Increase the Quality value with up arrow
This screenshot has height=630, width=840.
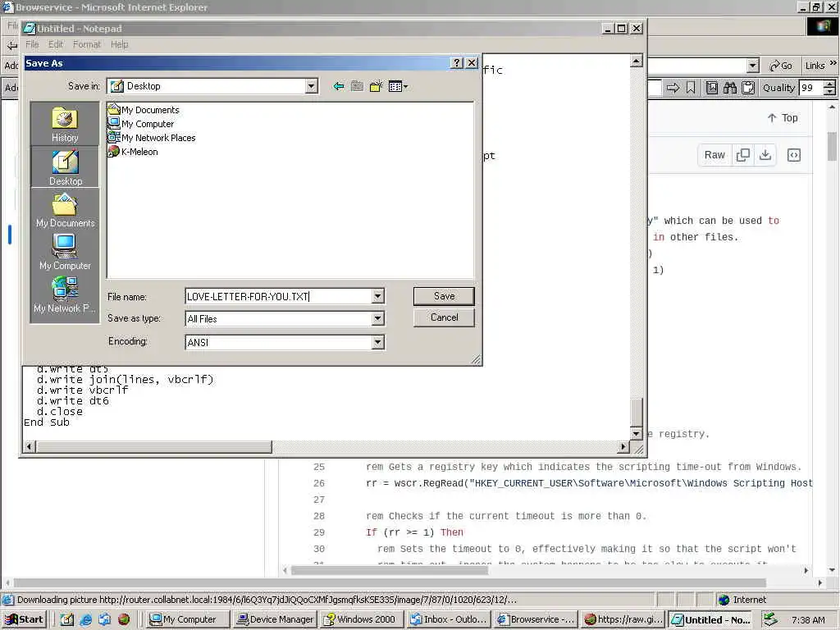pos(829,84)
